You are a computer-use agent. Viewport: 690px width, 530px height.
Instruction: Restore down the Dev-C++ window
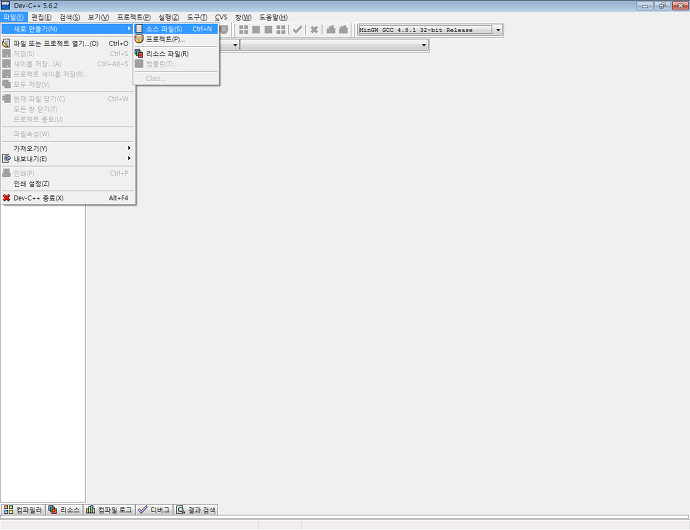click(x=662, y=6)
